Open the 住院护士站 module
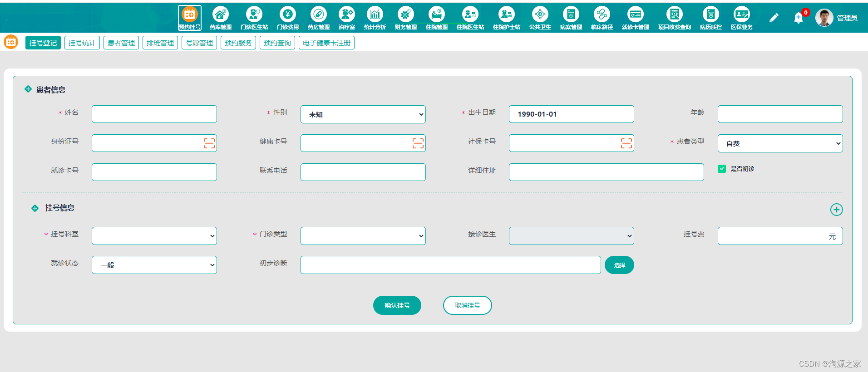This screenshot has height=372, width=868. tap(507, 18)
